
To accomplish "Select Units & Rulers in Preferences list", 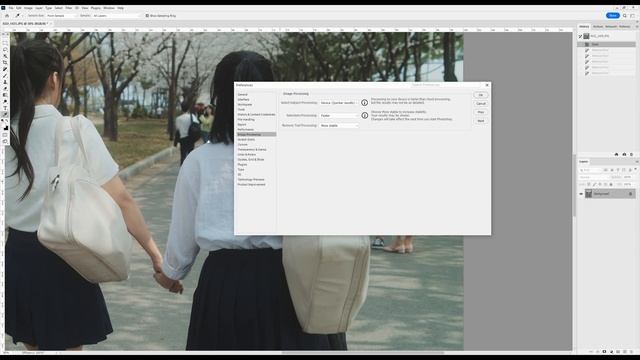I will (x=247, y=154).
